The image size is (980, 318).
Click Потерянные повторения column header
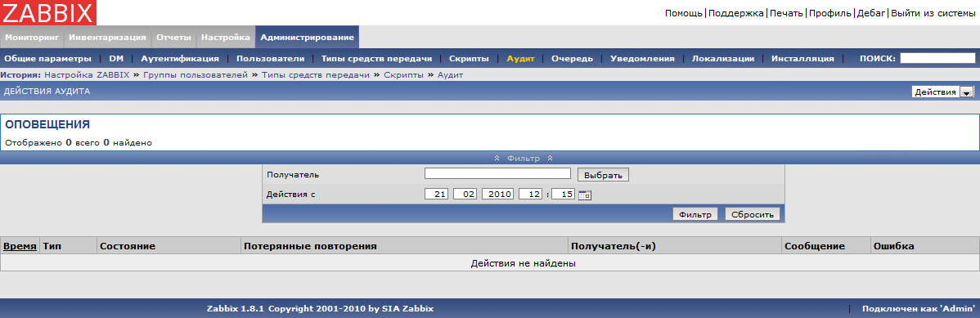click(x=310, y=246)
